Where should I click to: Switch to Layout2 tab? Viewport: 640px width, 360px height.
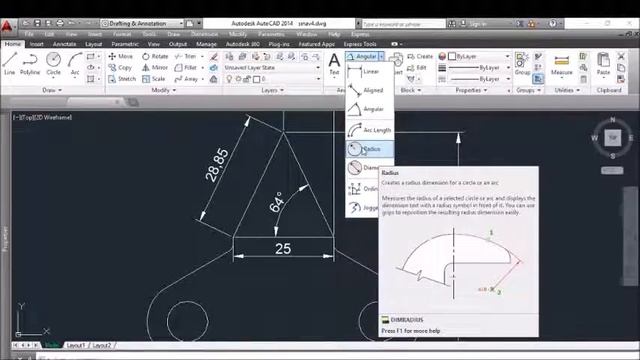tap(102, 345)
